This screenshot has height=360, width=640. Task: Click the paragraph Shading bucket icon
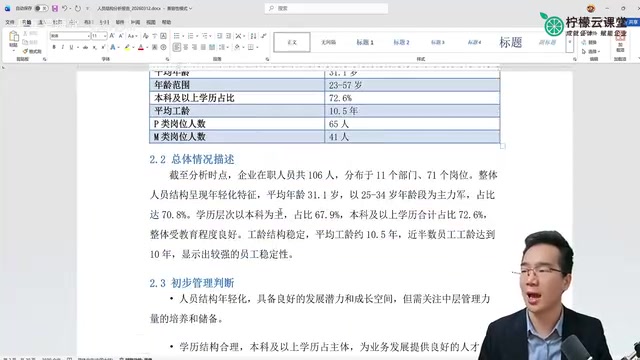pyautogui.click(x=237, y=47)
